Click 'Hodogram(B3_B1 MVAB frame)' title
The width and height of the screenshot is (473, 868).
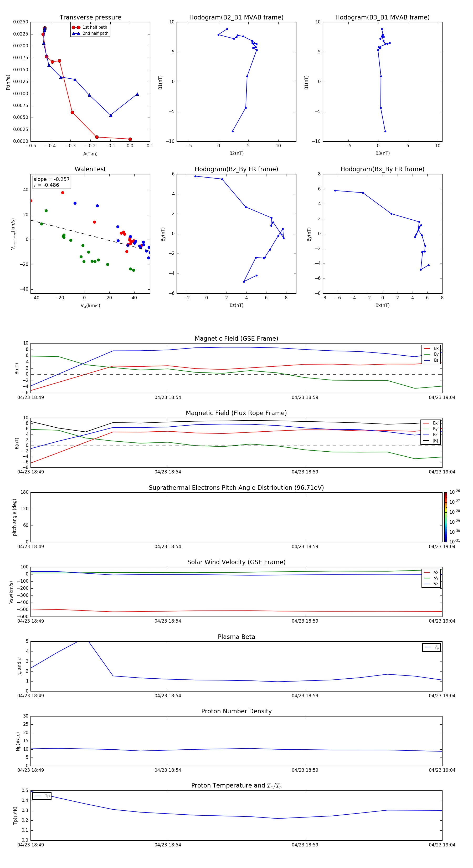click(382, 18)
